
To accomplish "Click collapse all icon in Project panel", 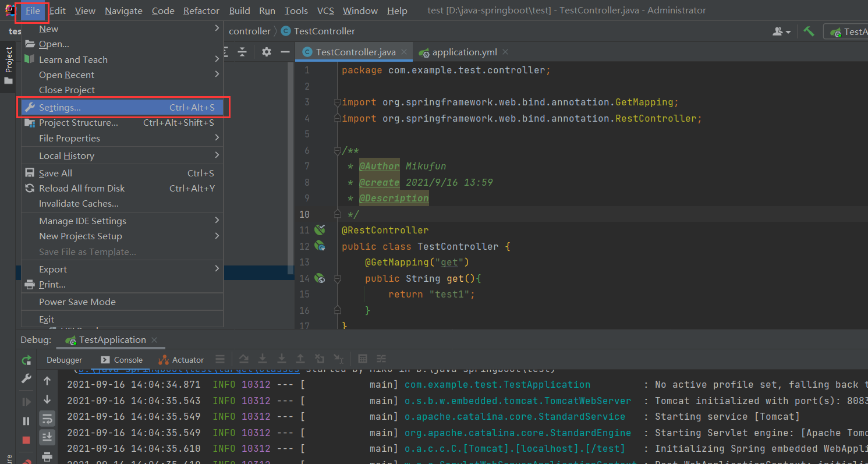I will pyautogui.click(x=242, y=52).
